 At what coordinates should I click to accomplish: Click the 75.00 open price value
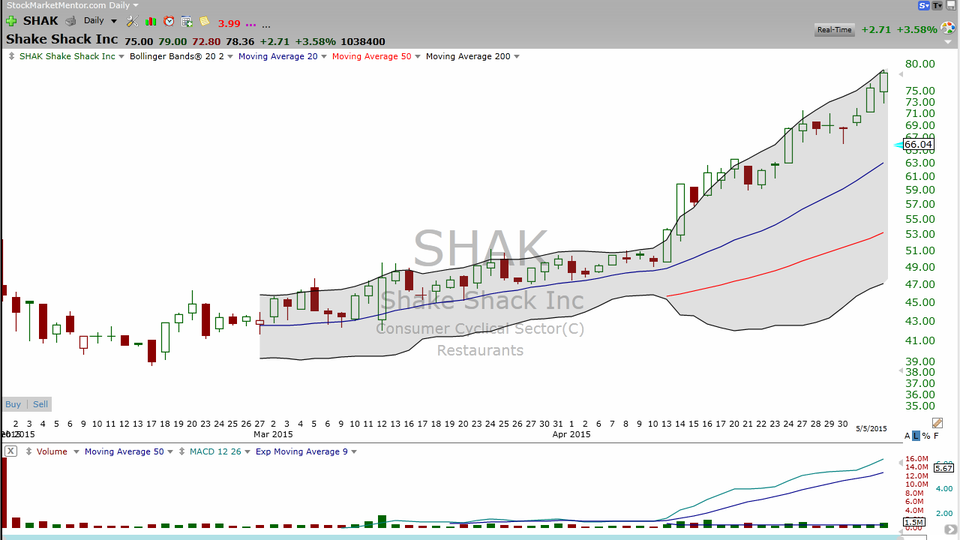coord(139,42)
